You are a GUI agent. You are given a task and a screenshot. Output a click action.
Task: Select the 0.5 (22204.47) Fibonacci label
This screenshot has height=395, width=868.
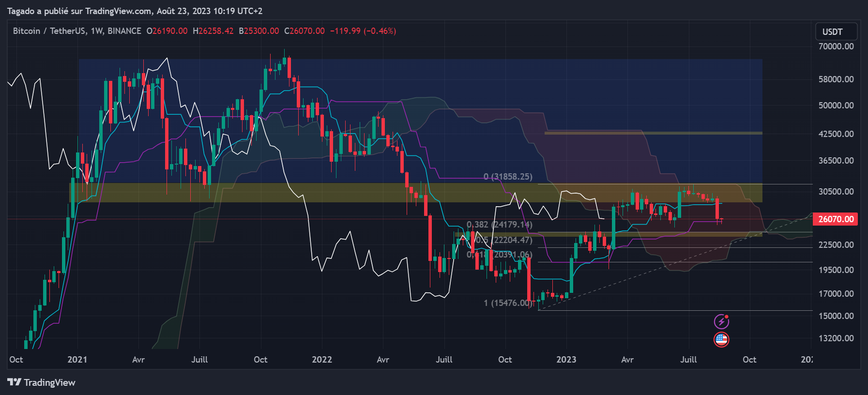pos(504,240)
